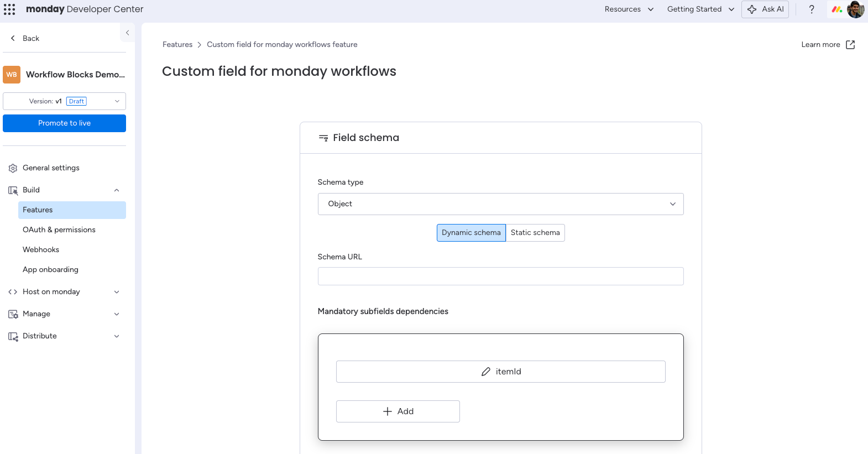Click the Workflow Blocks Demo app name
The image size is (868, 454).
[76, 75]
